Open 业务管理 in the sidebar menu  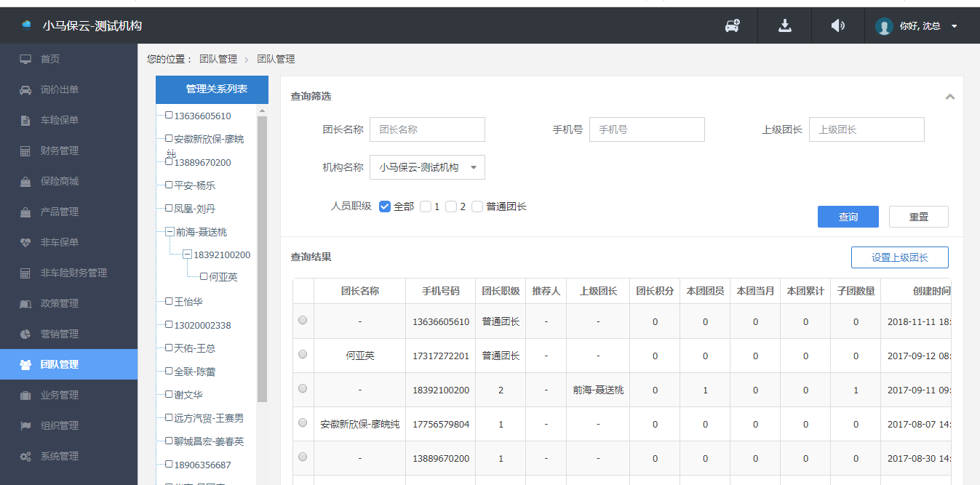pos(60,396)
